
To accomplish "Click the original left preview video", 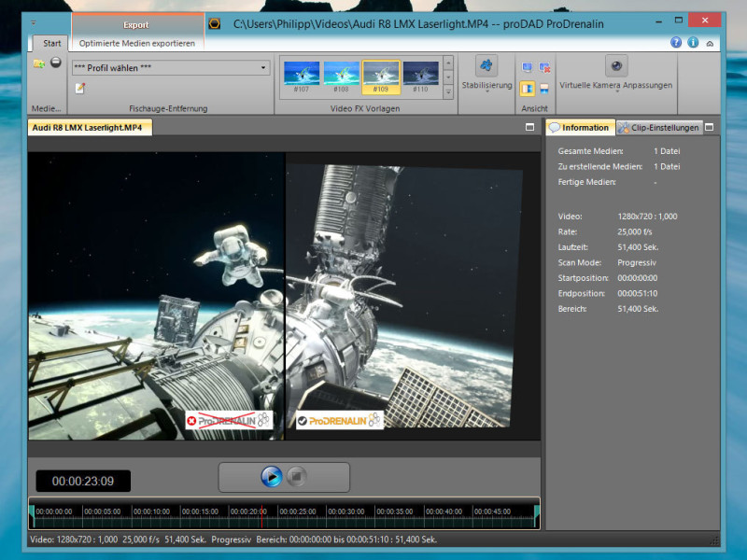I will (156, 295).
